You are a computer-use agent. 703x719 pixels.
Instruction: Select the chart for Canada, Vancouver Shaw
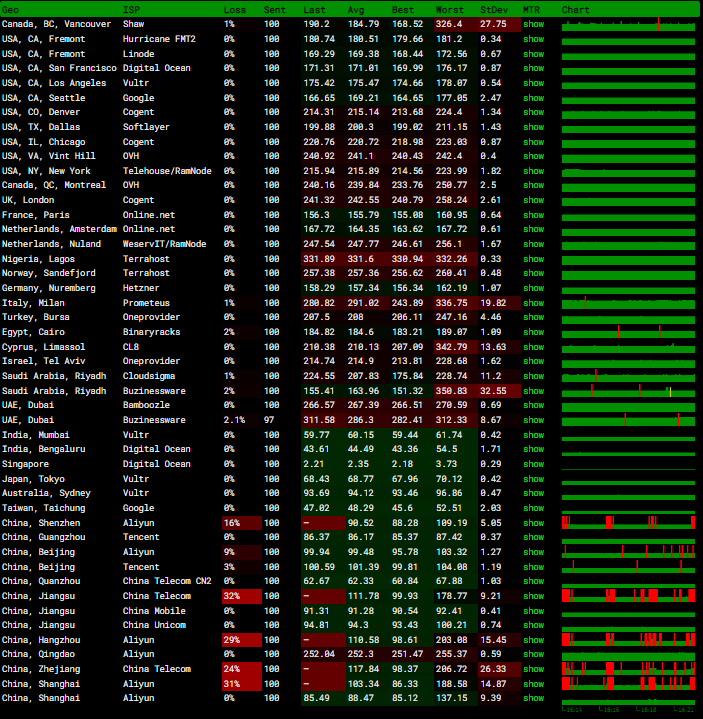[628, 24]
